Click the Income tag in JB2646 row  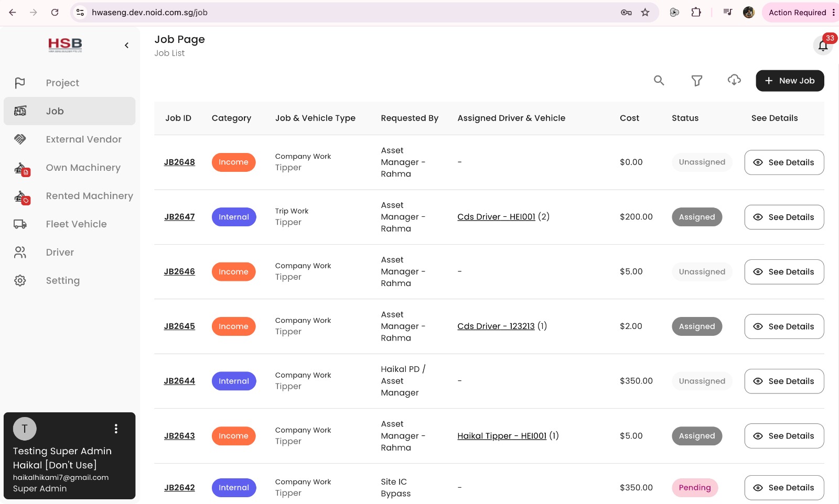pos(233,272)
